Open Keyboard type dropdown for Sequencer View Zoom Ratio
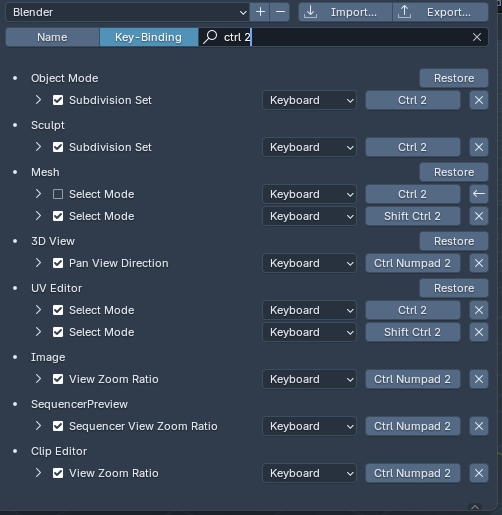 coord(309,426)
